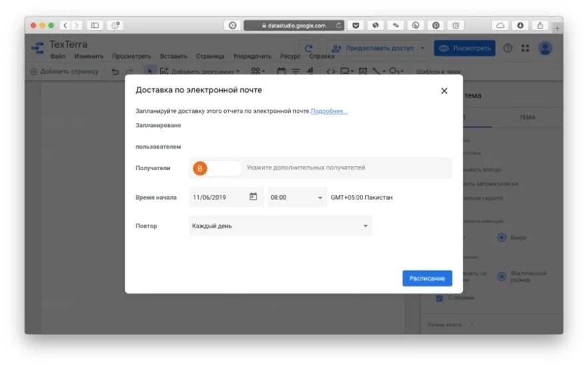Click the undo arrow icon

(x=115, y=71)
